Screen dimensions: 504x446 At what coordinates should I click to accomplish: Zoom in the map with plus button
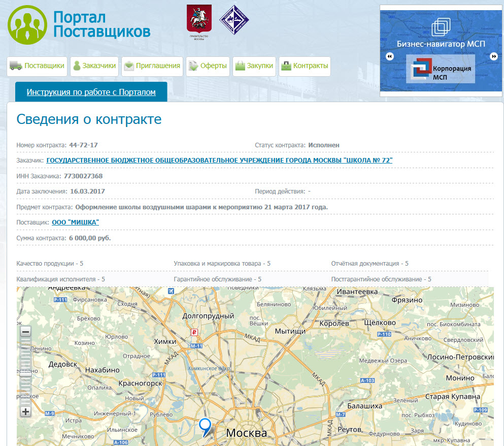pos(25,411)
